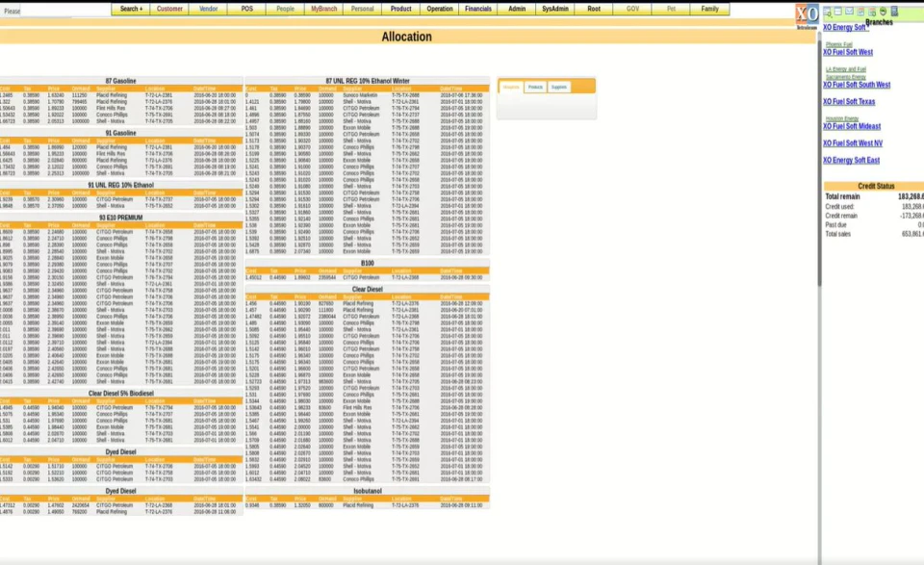Open the XO Fuel Soft Mideast link
Image resolution: width=924 pixels, height=565 pixels.
point(852,126)
